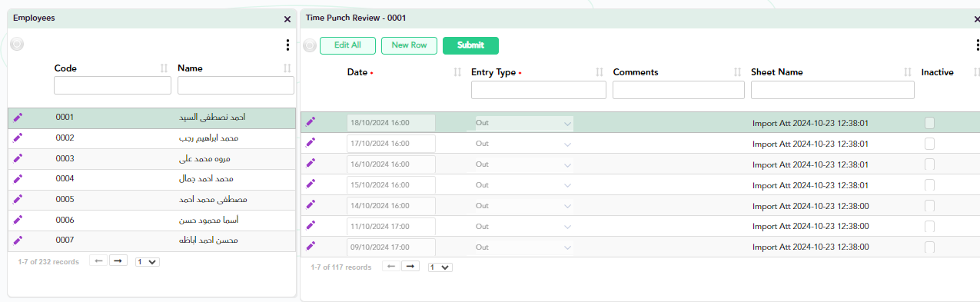Sort punches by Sheet Name column
The height and width of the screenshot is (302, 980).
click(x=908, y=72)
